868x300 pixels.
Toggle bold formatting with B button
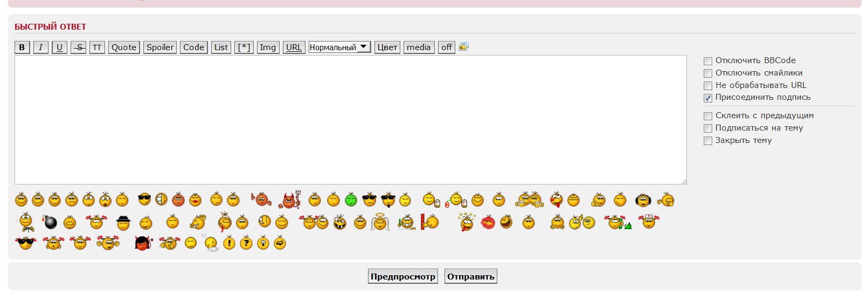22,47
